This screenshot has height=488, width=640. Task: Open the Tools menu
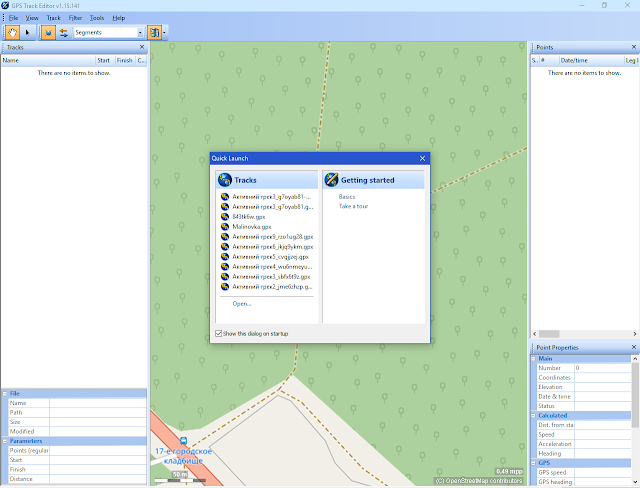(97, 18)
